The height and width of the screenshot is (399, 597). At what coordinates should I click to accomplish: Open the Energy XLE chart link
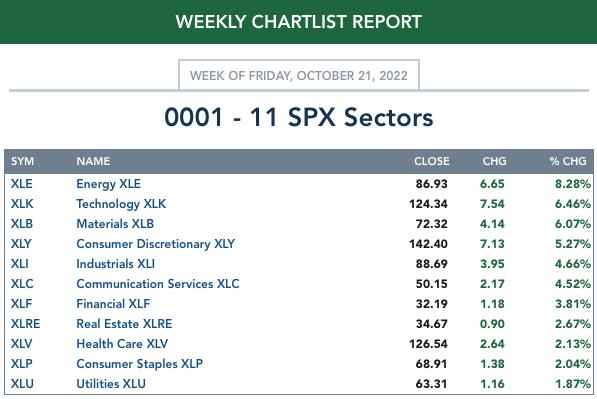pyautogui.click(x=109, y=184)
